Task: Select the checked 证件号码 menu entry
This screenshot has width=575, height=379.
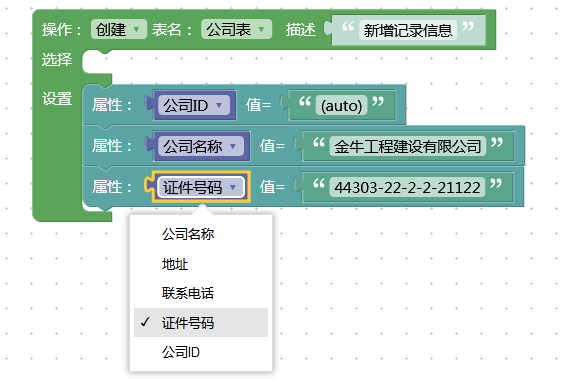Action: point(201,323)
